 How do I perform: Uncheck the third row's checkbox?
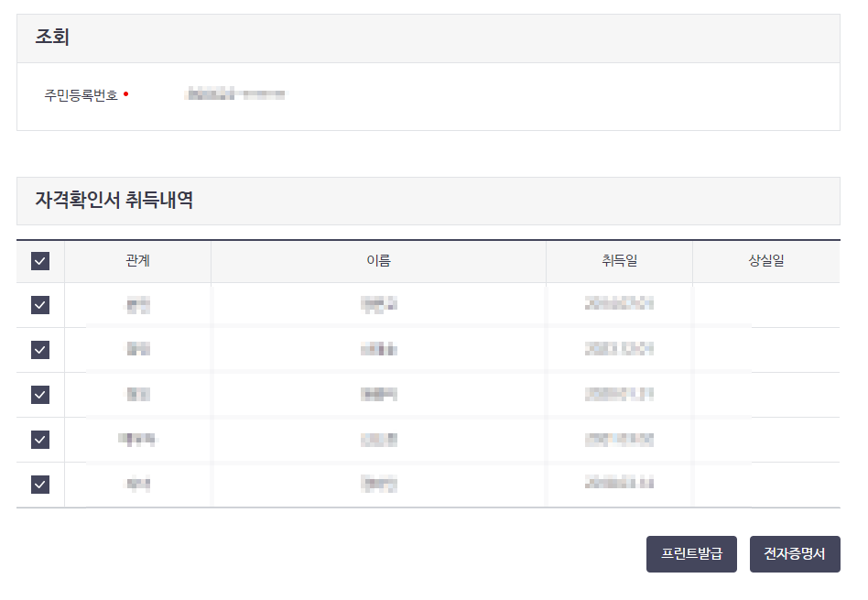39,394
